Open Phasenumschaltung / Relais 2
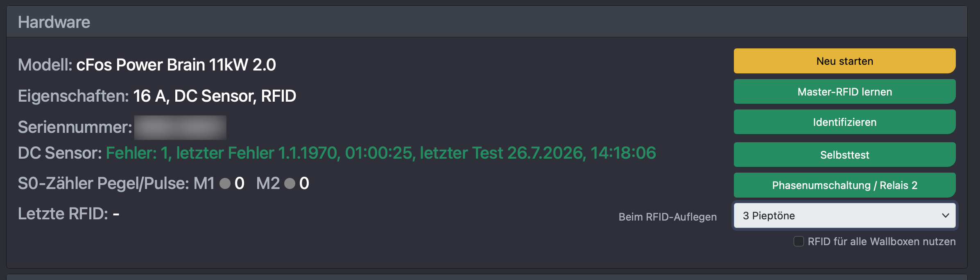980x280 pixels. [x=844, y=185]
